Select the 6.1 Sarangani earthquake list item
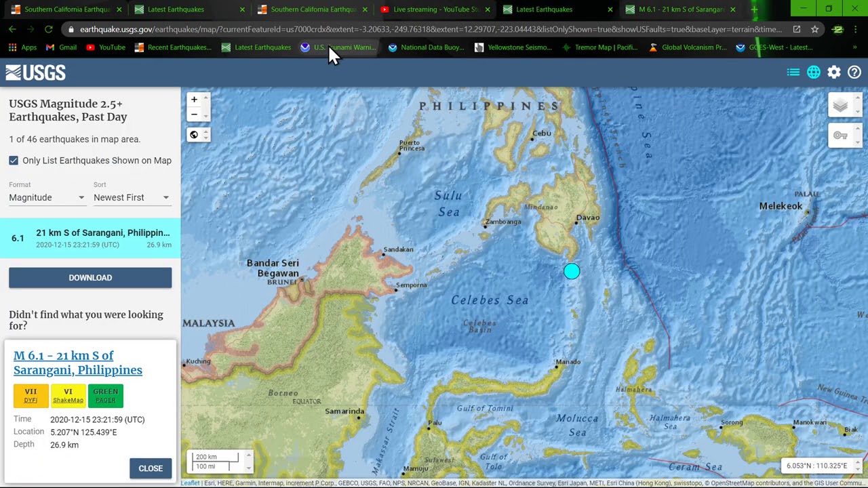Image resolution: width=868 pixels, height=488 pixels. (x=90, y=238)
